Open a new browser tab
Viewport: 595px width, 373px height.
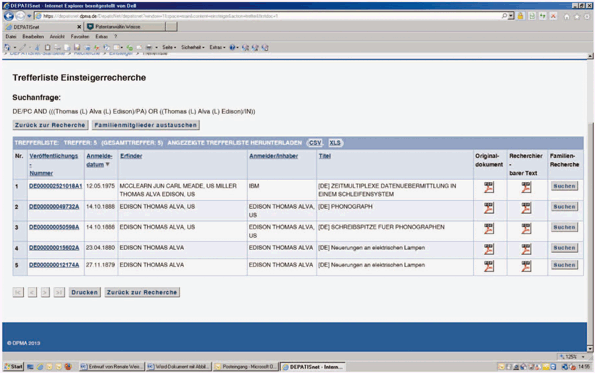tap(172, 27)
